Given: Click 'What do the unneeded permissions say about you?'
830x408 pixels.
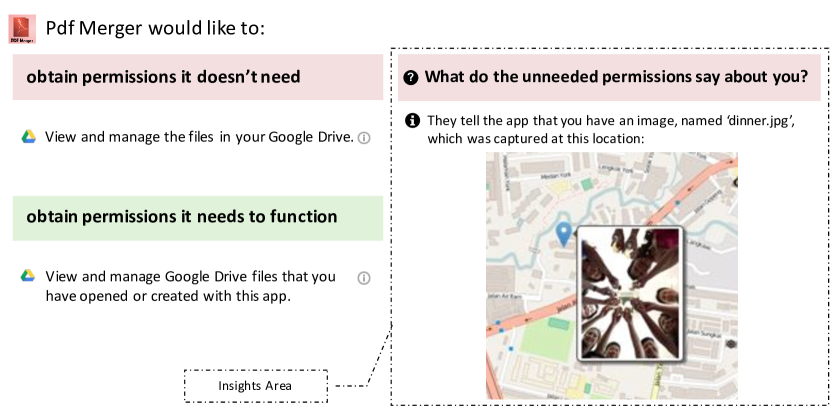Looking at the screenshot, I should coord(616,77).
